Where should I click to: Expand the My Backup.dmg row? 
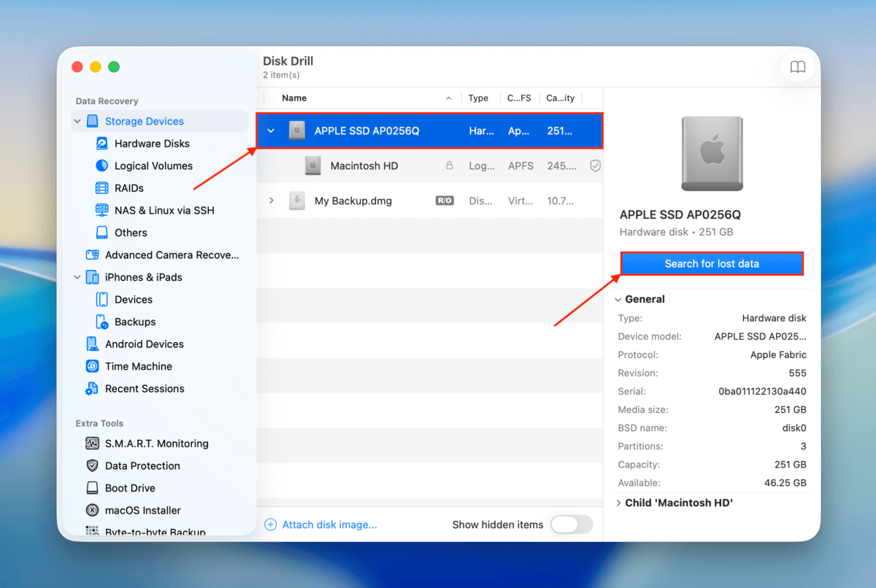[272, 201]
